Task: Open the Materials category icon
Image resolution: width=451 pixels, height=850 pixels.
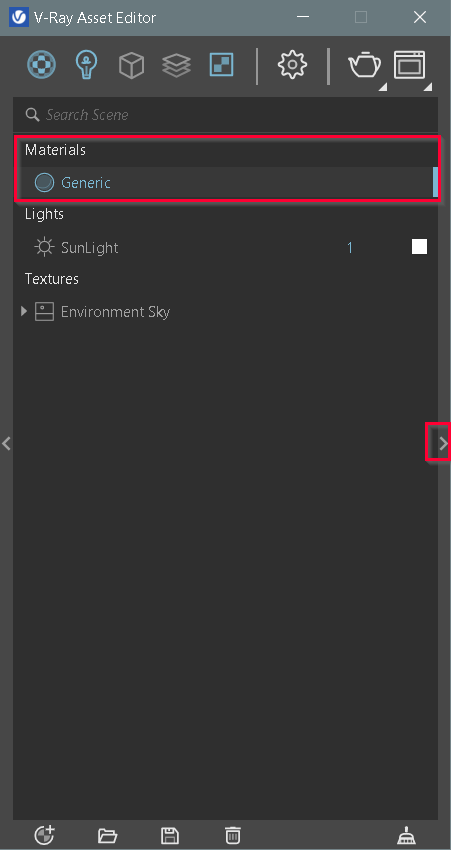Action: [41, 65]
